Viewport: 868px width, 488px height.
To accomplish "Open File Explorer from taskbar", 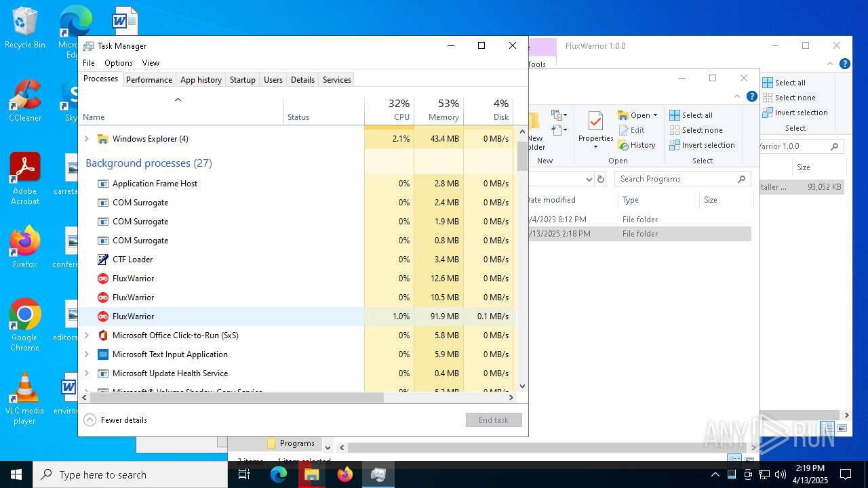I will pos(312,474).
